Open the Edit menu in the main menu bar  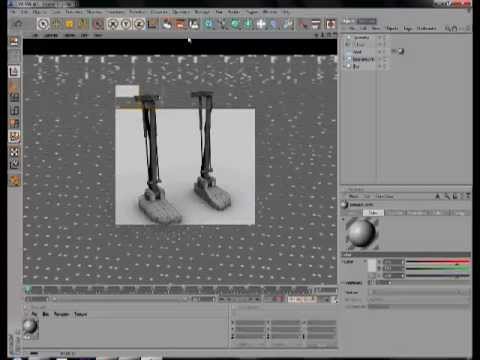(24, 12)
